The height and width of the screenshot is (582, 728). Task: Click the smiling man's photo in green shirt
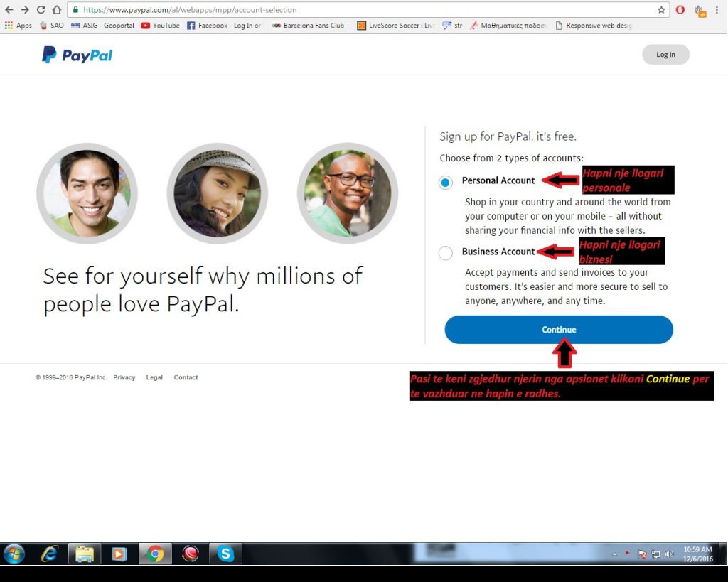tap(87, 193)
